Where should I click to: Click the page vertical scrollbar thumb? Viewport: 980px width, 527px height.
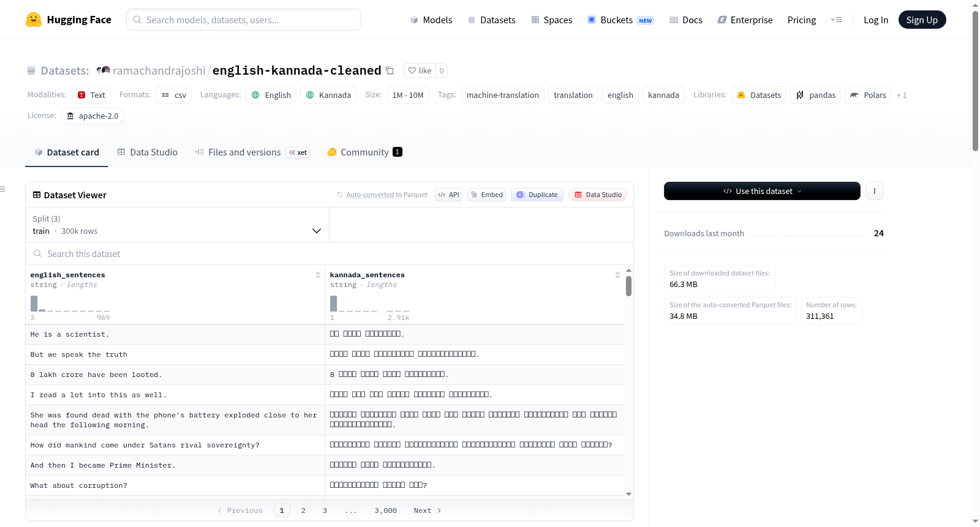pyautogui.click(x=975, y=81)
